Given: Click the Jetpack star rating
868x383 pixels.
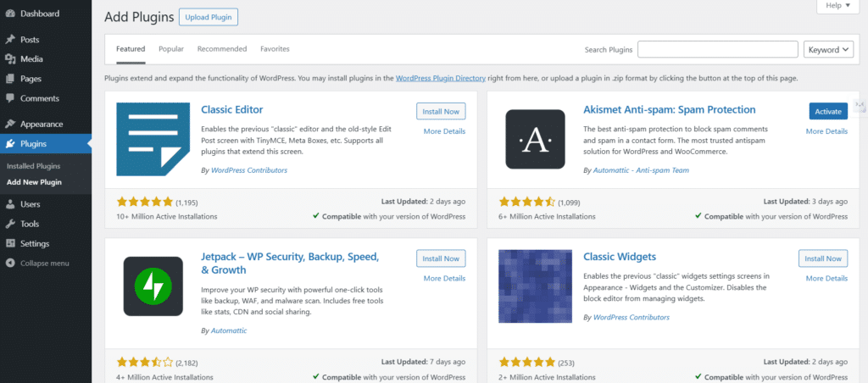Looking at the screenshot, I should (x=144, y=363).
